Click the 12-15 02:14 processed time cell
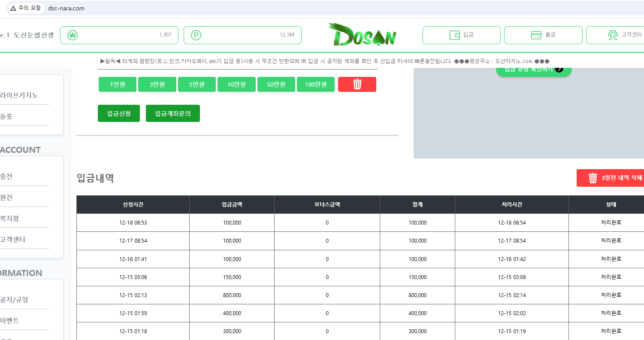The image size is (644, 340). point(512,295)
